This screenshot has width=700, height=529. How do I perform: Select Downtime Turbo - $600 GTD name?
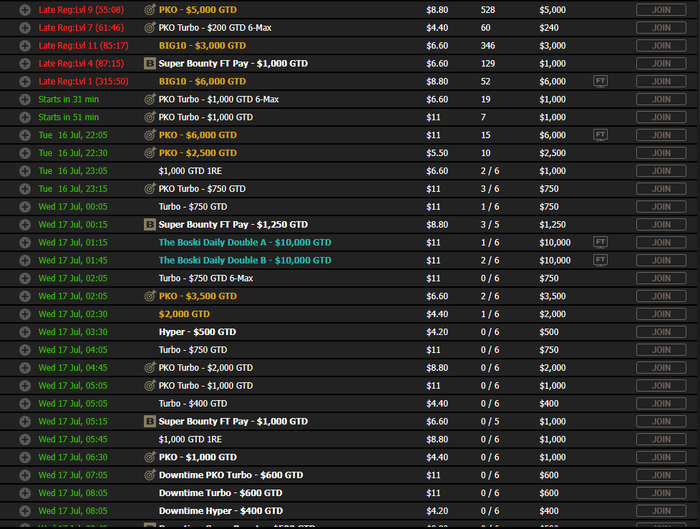tap(221, 493)
